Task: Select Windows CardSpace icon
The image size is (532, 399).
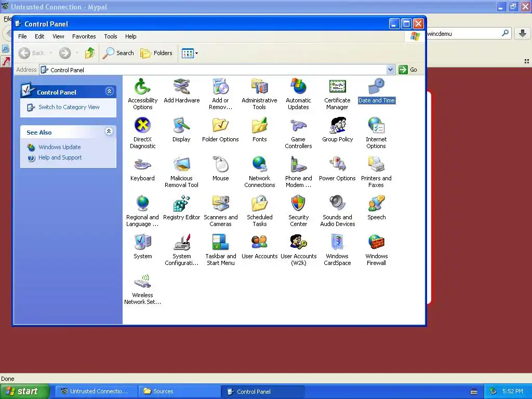Action: [337, 243]
